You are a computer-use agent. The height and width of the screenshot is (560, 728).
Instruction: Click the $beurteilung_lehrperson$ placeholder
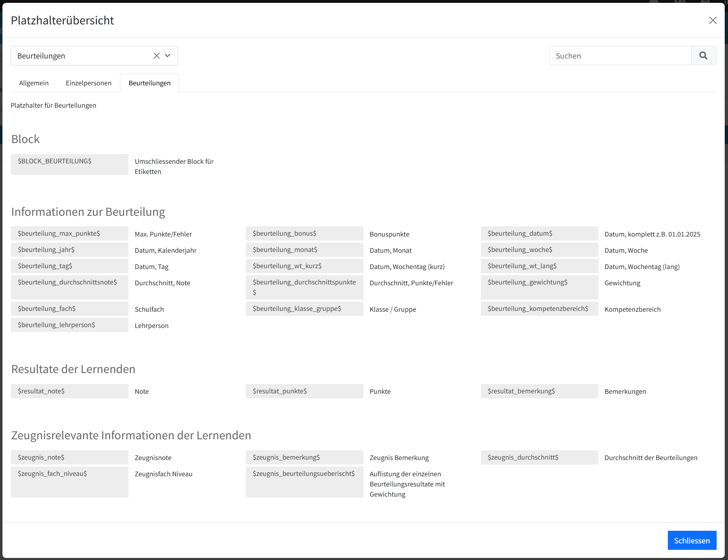coord(70,325)
